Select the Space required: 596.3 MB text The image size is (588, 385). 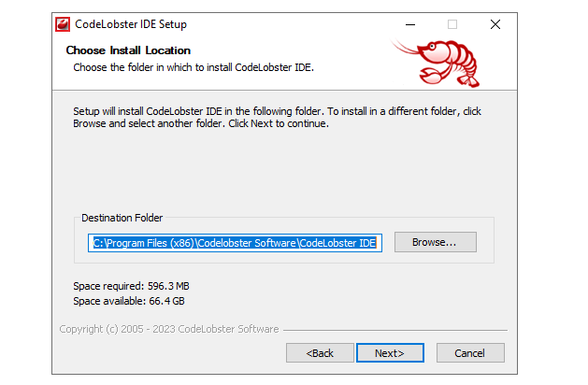click(131, 286)
